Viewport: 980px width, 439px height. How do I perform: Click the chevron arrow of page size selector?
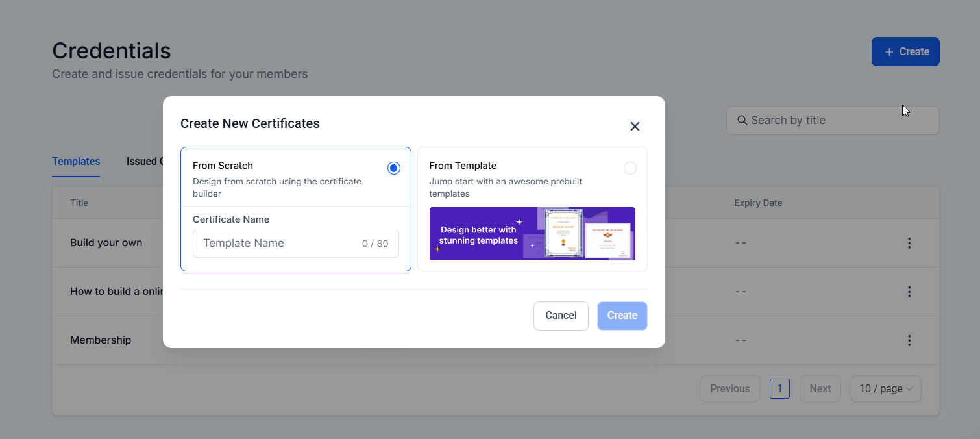click(909, 389)
